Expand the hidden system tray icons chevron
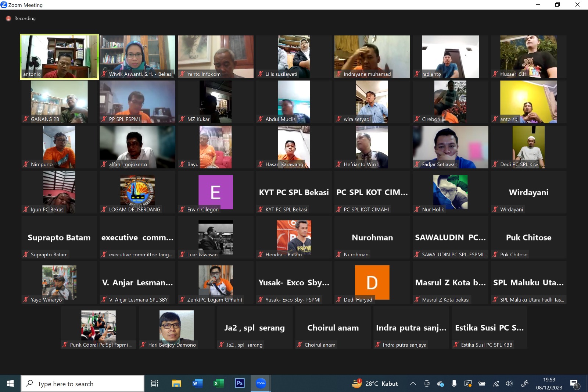This screenshot has height=392, width=588. click(x=413, y=384)
